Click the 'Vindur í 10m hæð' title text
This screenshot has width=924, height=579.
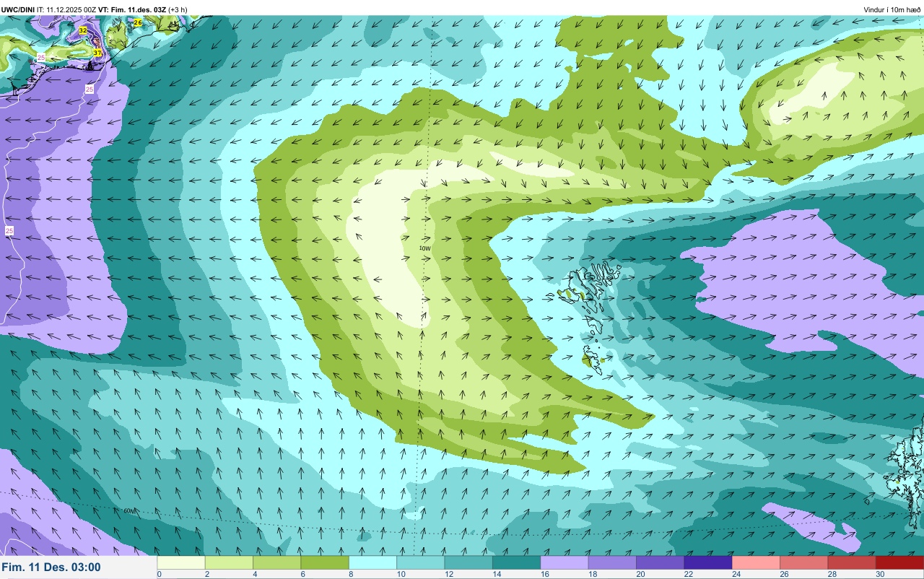click(x=892, y=9)
